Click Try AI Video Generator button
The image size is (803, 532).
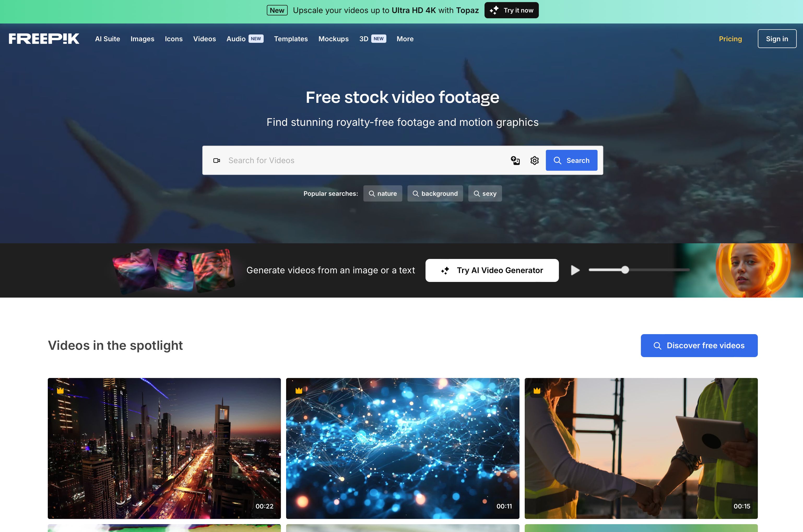click(x=492, y=270)
